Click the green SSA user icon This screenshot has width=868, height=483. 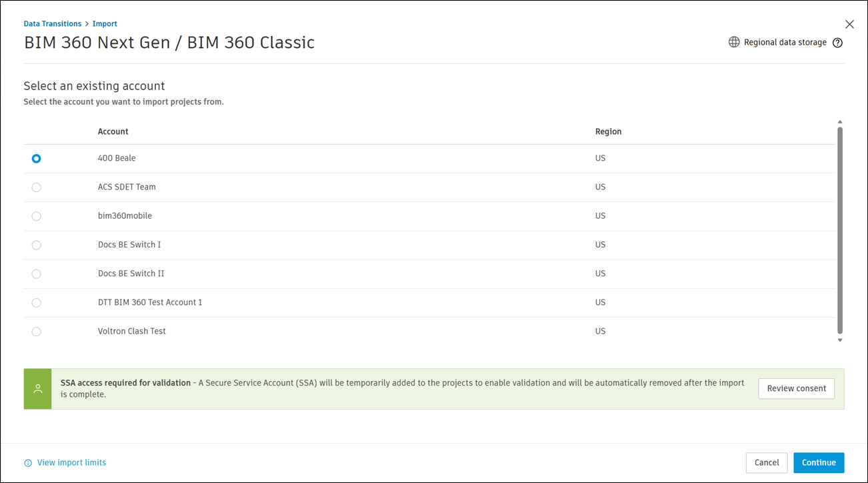pyautogui.click(x=38, y=388)
